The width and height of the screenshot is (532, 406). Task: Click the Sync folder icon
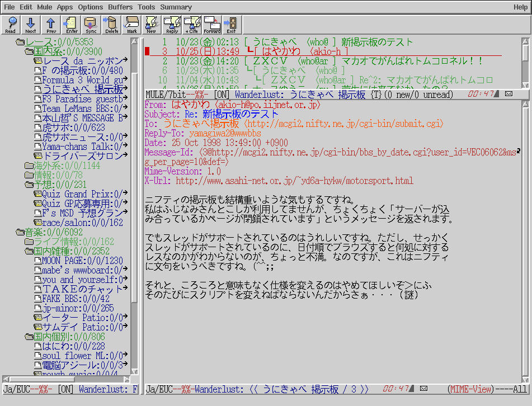[x=91, y=25]
